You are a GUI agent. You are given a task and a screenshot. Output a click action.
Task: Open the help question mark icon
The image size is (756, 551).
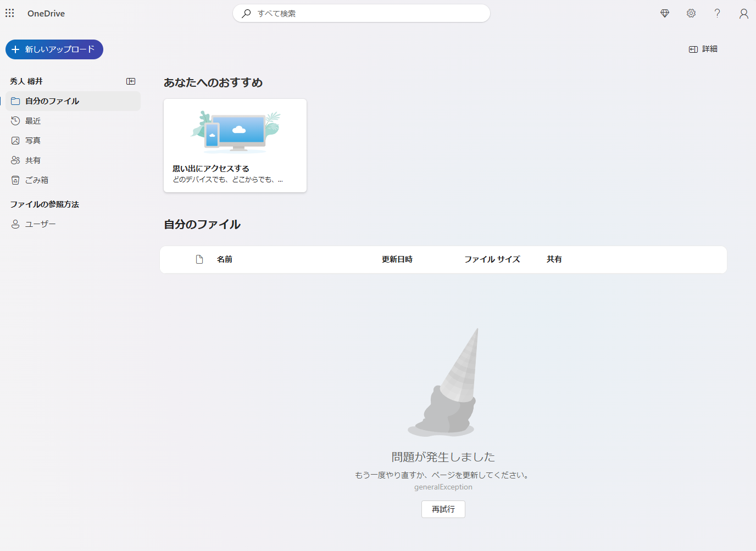(x=717, y=13)
